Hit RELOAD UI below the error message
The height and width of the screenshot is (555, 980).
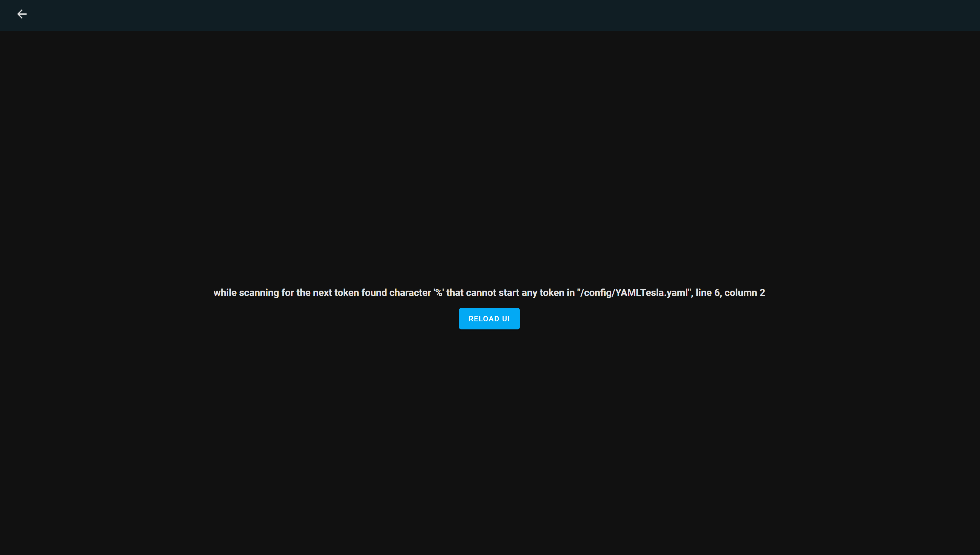[x=489, y=319]
